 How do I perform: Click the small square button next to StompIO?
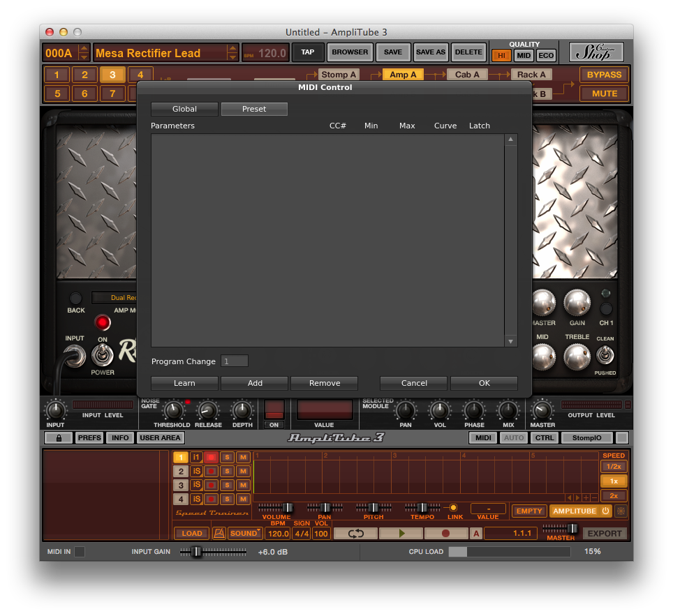coord(622,437)
